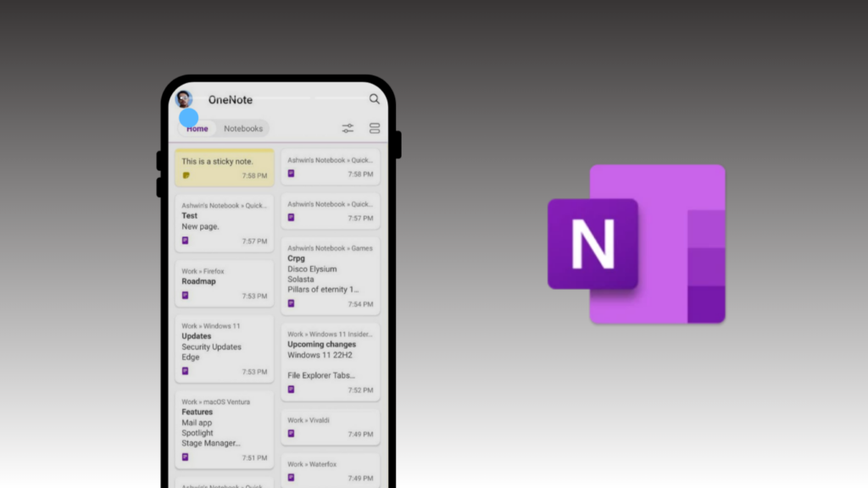Tap page icon on the Crpg card
Viewport: 868px width, 488px height.
coord(292,304)
